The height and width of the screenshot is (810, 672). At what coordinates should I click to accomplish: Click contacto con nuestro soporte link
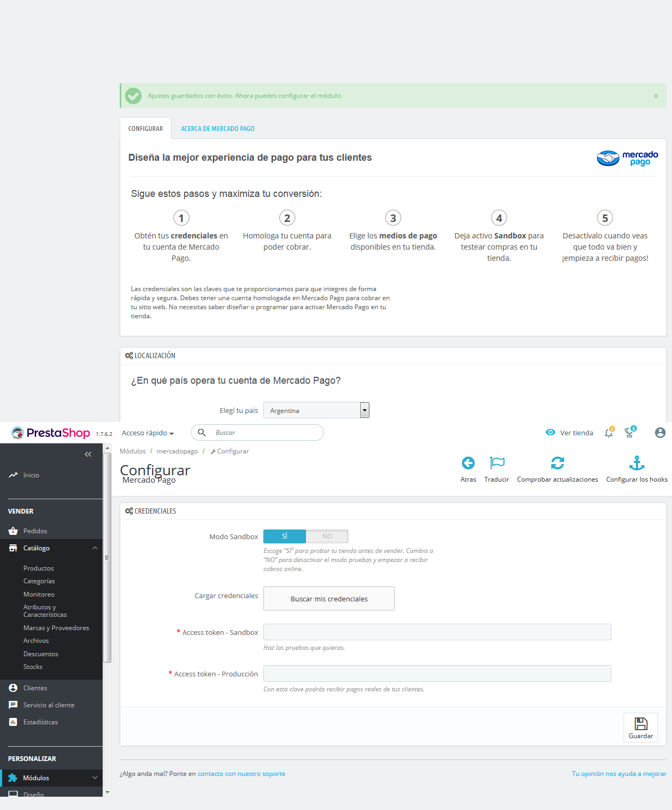(x=242, y=774)
